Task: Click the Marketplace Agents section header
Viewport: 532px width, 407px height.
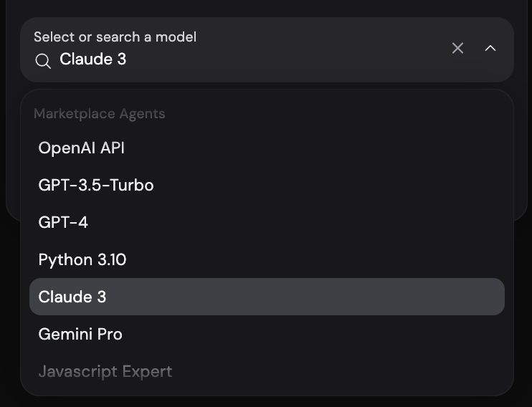Action: click(x=100, y=114)
